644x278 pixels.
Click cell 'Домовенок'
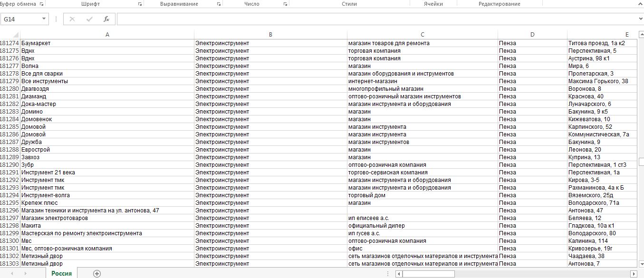[x=107, y=119]
